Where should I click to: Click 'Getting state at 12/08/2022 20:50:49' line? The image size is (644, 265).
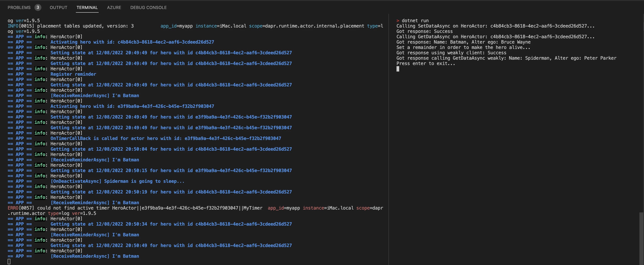[x=171, y=245]
